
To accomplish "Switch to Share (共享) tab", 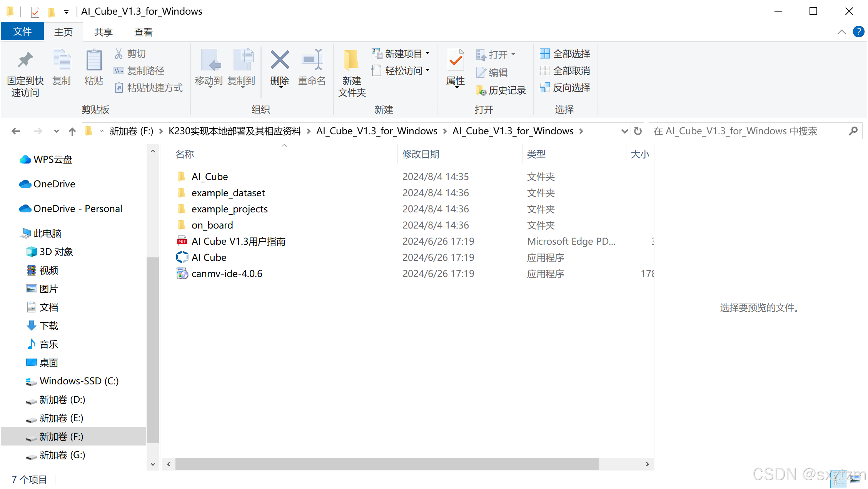I will 103,32.
